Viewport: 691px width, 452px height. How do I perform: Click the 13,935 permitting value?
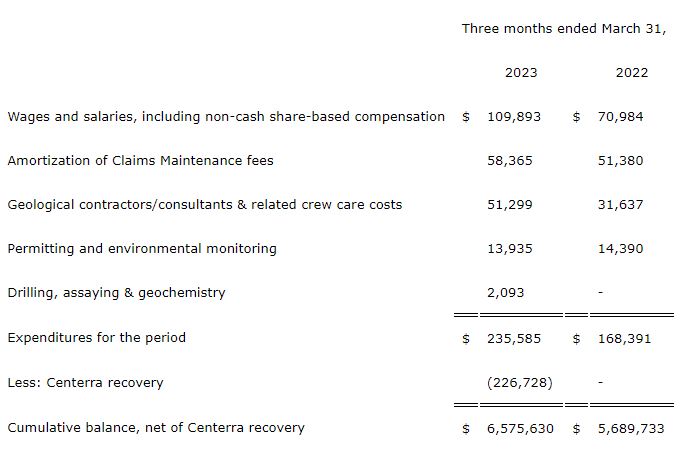(x=510, y=249)
